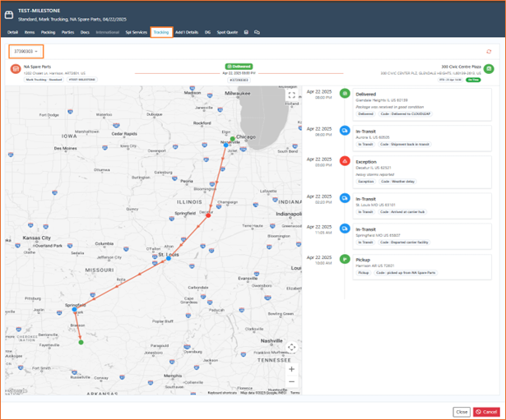506x420 pixels.
Task: Click the green Delivered status badge
Action: point(239,67)
